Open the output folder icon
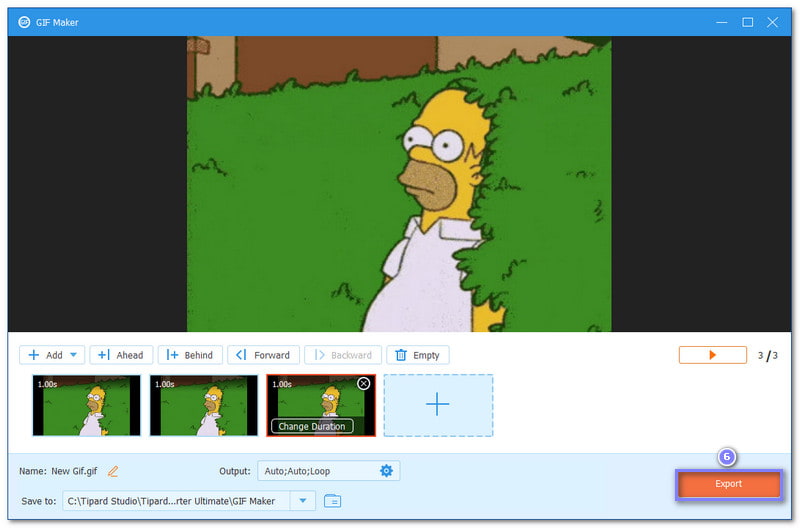Screen dimensions: 800x528 [333, 501]
